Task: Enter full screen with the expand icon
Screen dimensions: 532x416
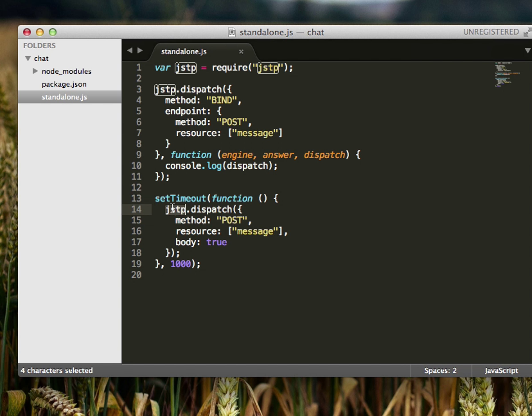Action: pyautogui.click(x=527, y=32)
